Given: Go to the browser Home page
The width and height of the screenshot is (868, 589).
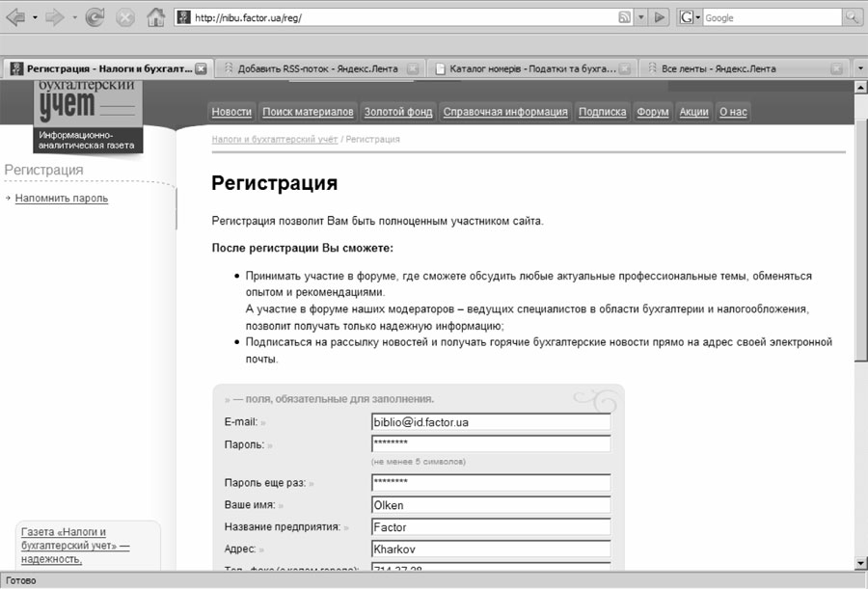Looking at the screenshot, I should (x=155, y=17).
